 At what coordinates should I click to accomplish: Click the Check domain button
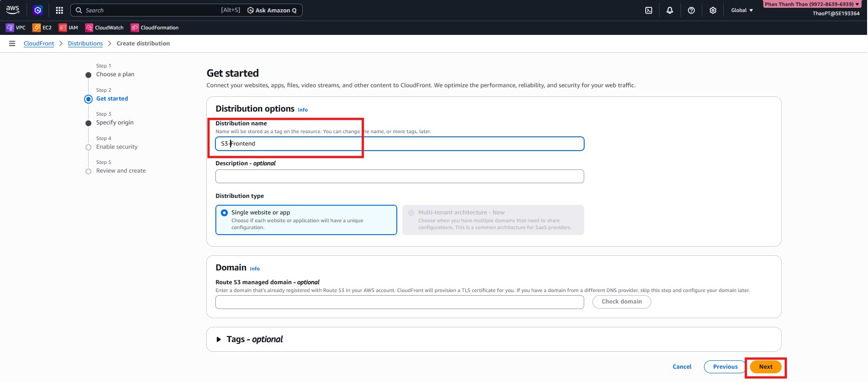621,302
